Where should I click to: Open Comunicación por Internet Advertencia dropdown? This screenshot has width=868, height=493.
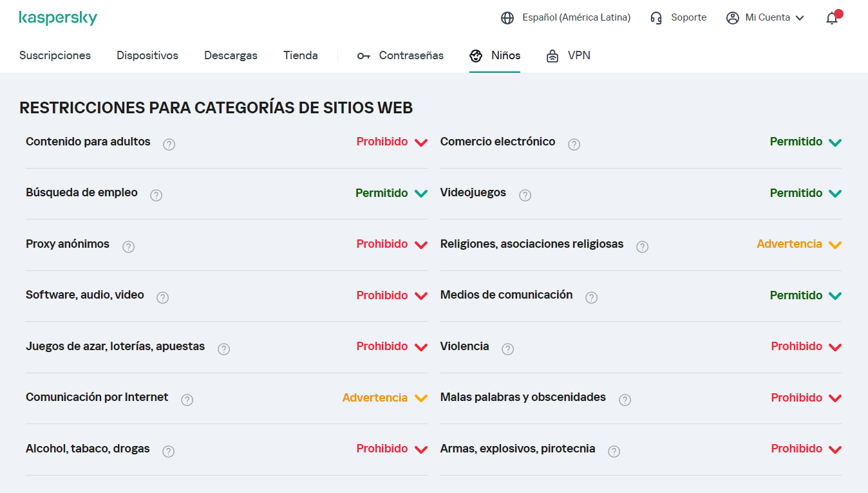click(384, 398)
